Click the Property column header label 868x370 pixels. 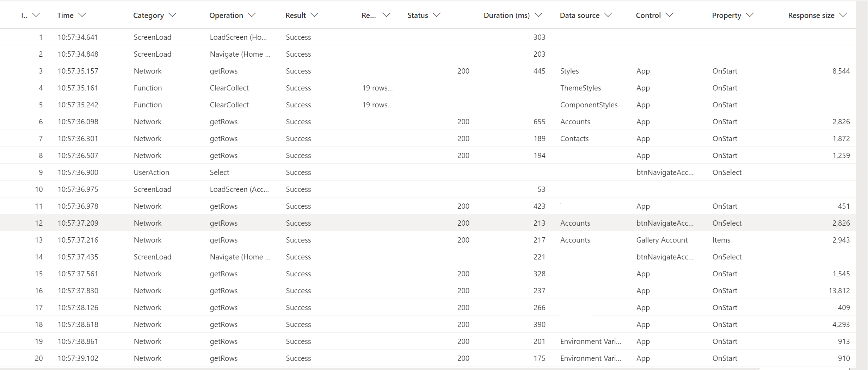tap(726, 15)
